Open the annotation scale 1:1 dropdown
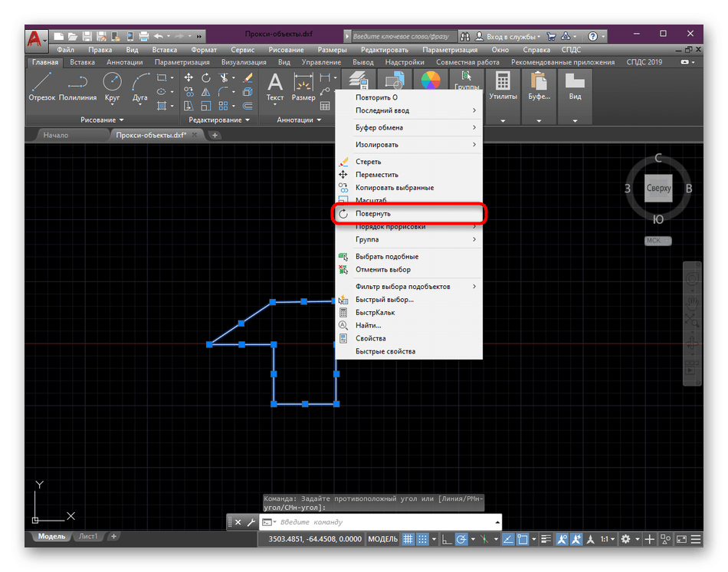The width and height of the screenshot is (728, 572). point(607,539)
